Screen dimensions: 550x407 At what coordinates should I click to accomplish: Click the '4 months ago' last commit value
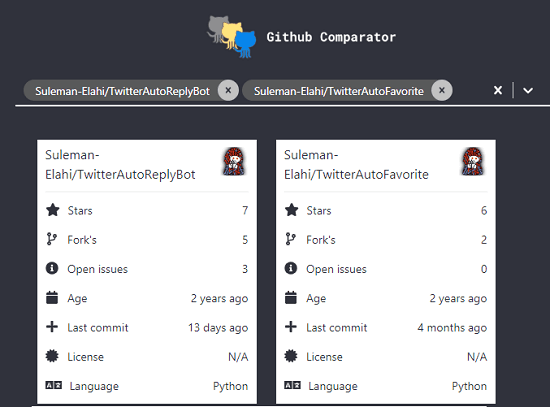[x=452, y=328]
